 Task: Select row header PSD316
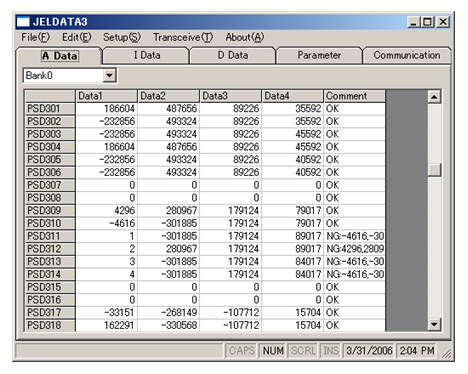[x=50, y=300]
